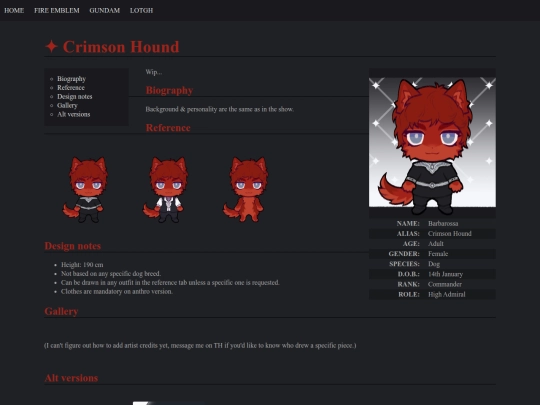Screen dimensions: 540x405
Task: Jump to Gallery in contents list
Action: [x=67, y=105]
